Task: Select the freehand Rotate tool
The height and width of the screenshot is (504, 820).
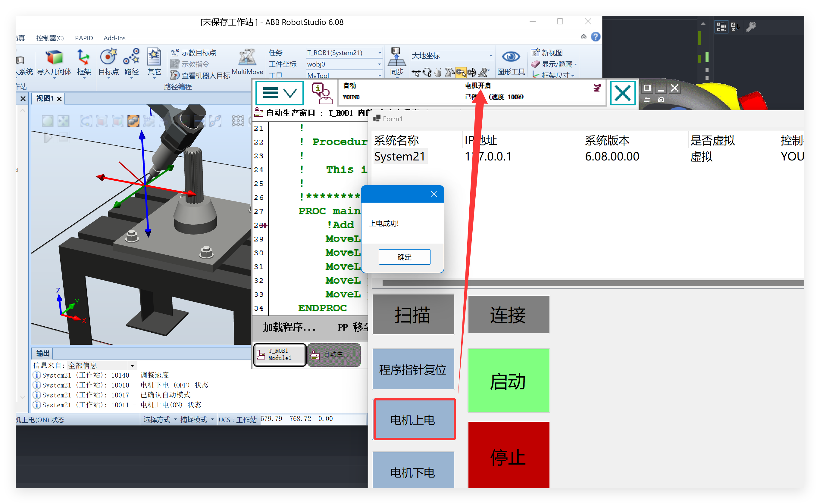Action: [427, 72]
